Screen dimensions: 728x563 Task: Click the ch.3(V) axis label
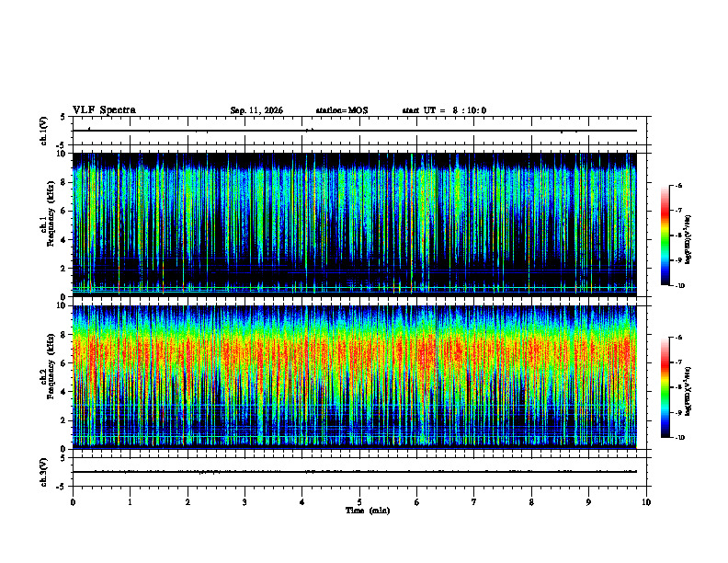(44, 472)
